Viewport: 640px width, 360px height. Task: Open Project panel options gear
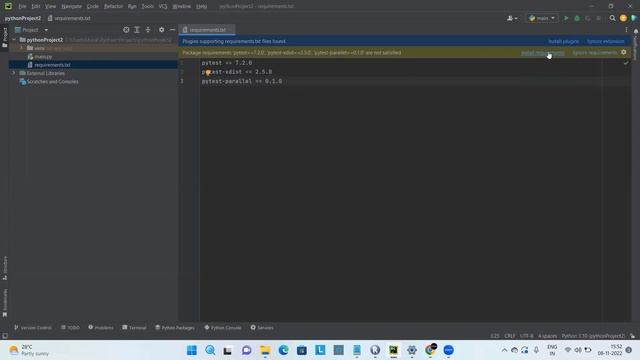tap(162, 30)
